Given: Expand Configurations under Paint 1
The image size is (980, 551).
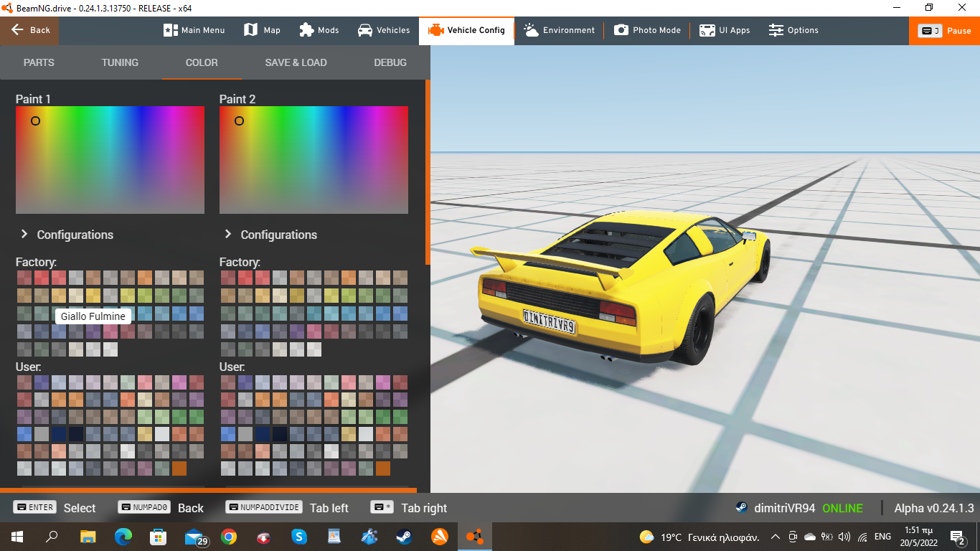Looking at the screenshot, I should (x=67, y=235).
